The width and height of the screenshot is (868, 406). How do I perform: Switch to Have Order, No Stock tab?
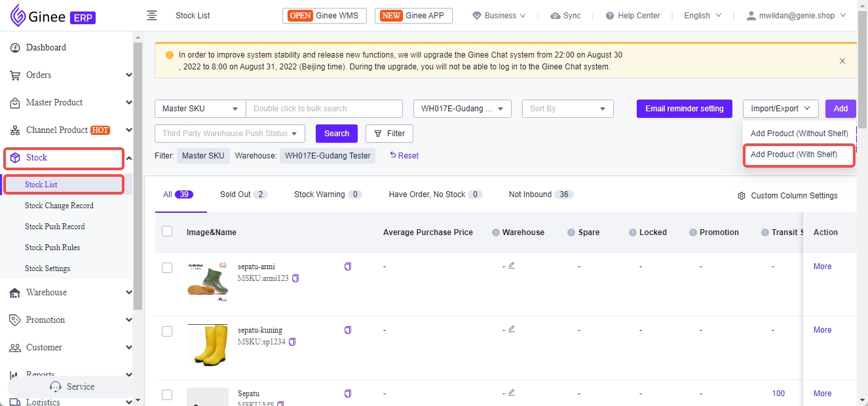(x=436, y=194)
